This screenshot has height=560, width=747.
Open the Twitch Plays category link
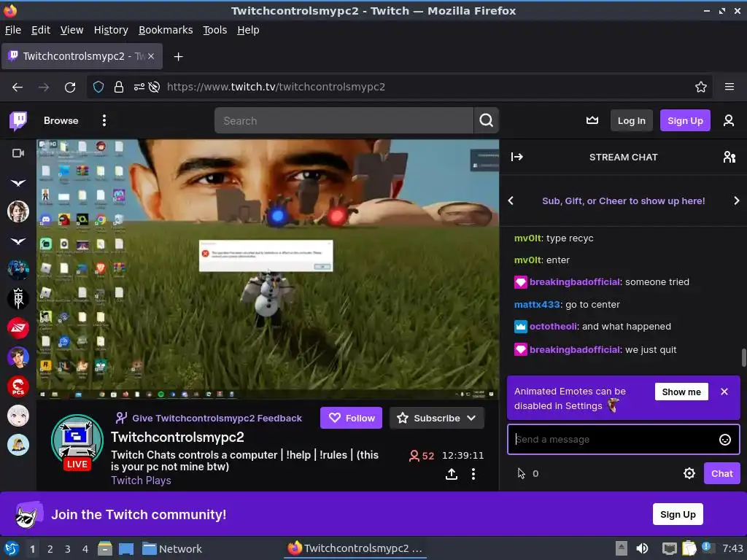pos(141,481)
